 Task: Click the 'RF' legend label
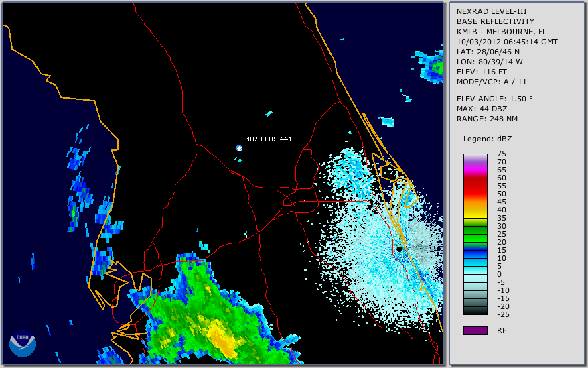[502, 330]
